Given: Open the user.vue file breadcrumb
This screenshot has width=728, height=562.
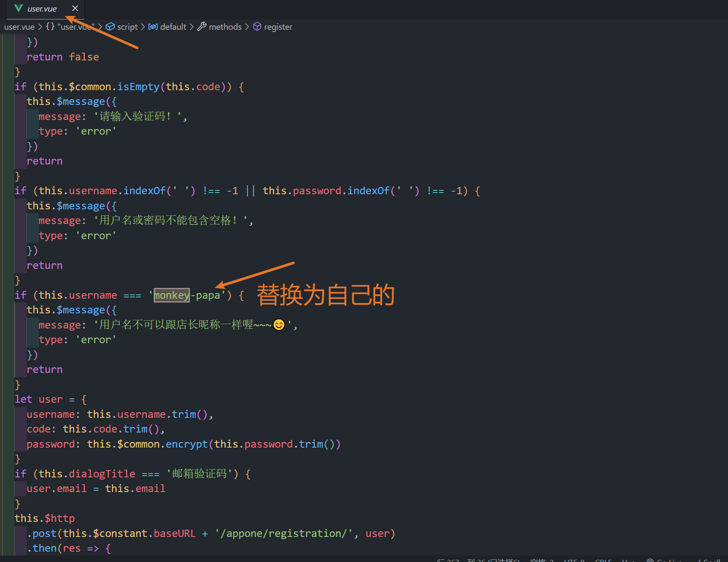Looking at the screenshot, I should (19, 27).
